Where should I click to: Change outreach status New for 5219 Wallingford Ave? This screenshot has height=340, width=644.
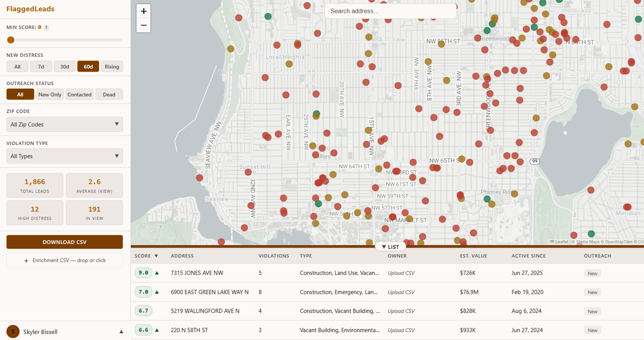592,311
